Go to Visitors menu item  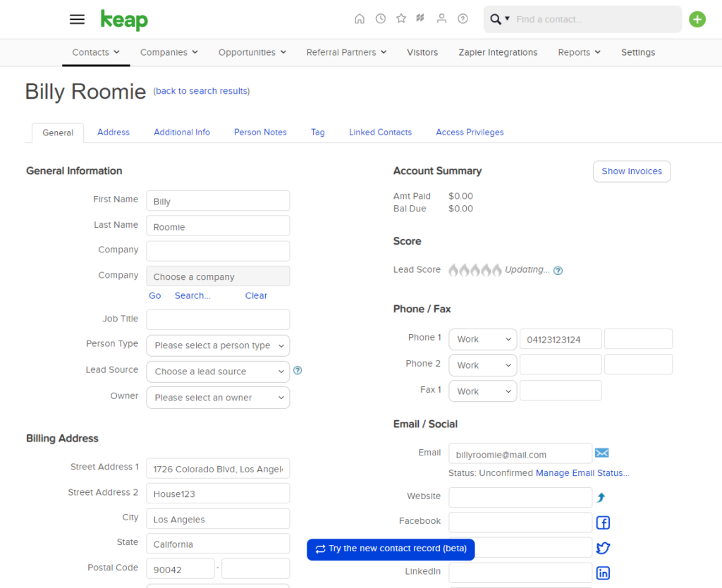(x=422, y=52)
